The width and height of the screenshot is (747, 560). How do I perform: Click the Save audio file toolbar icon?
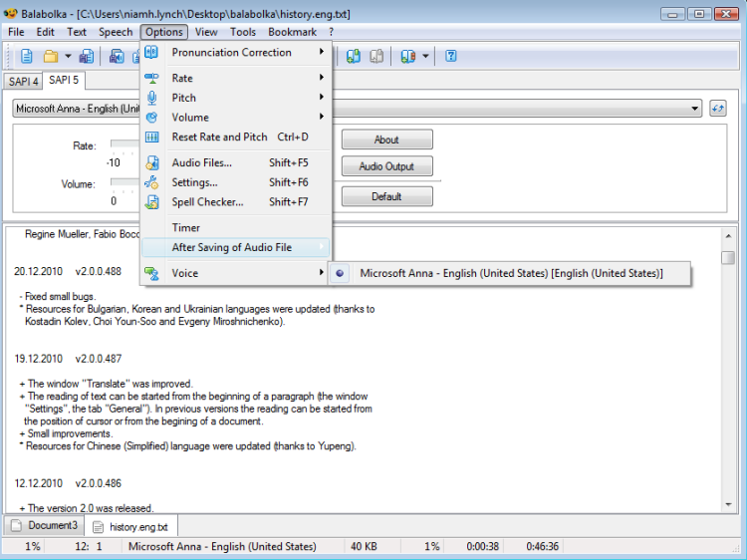pyautogui.click(x=117, y=56)
